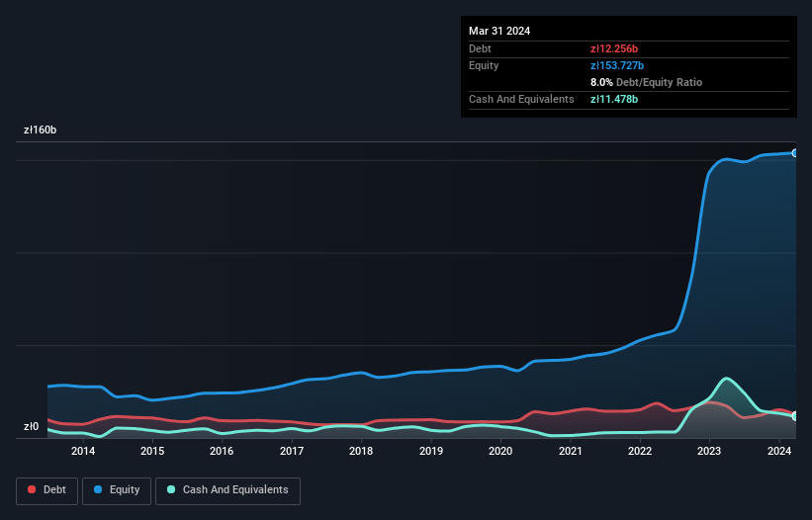Click the zł160b y-axis label
The height and width of the screenshot is (520, 812).
pos(40,130)
